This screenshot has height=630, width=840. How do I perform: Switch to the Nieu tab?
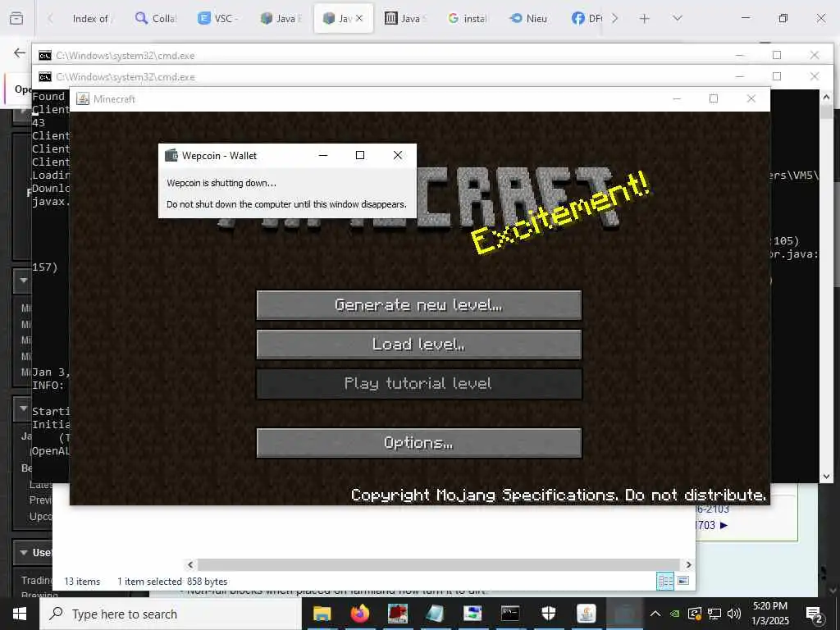point(529,18)
